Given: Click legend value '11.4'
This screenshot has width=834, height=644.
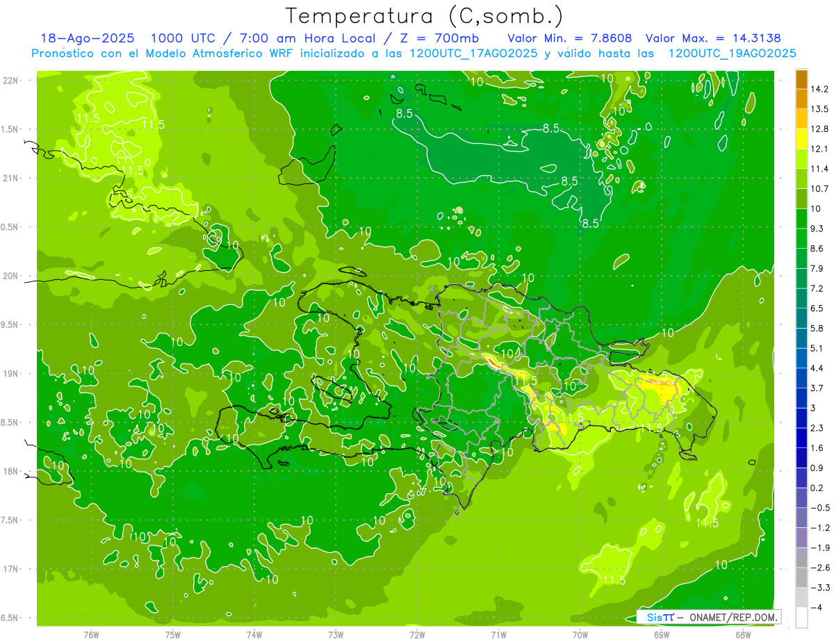Looking at the screenshot, I should 820,169.
